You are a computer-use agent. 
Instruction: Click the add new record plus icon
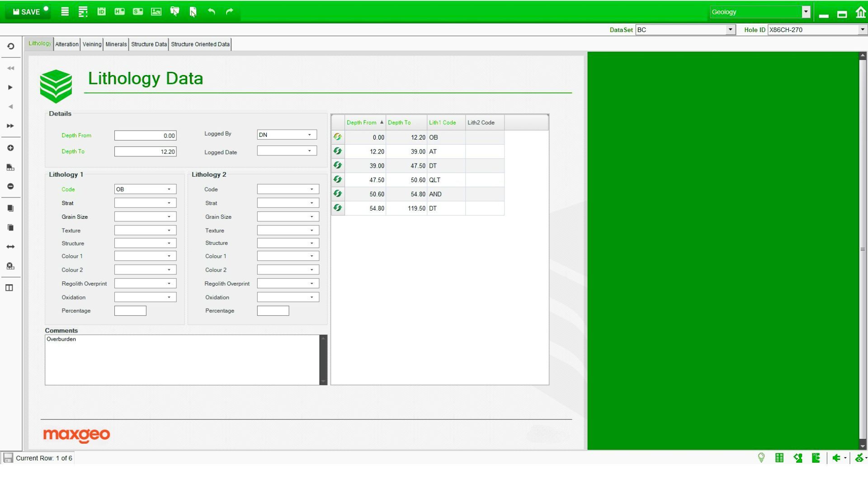(x=10, y=148)
